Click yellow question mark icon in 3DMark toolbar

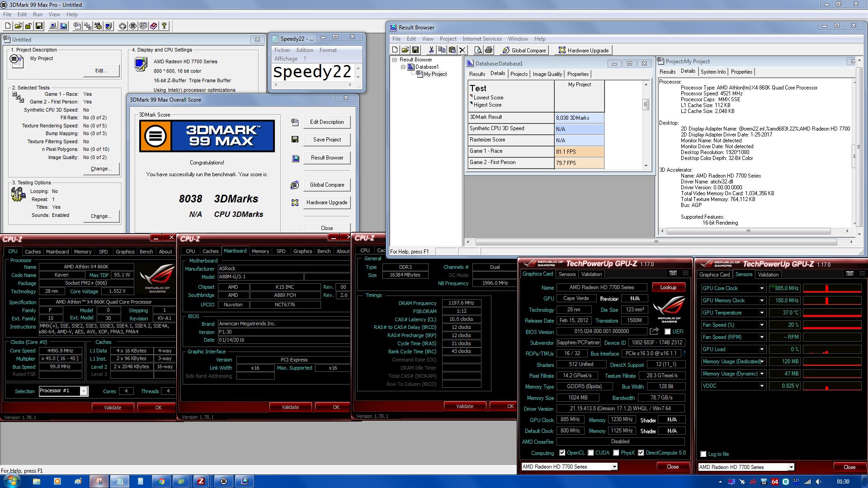[x=164, y=26]
